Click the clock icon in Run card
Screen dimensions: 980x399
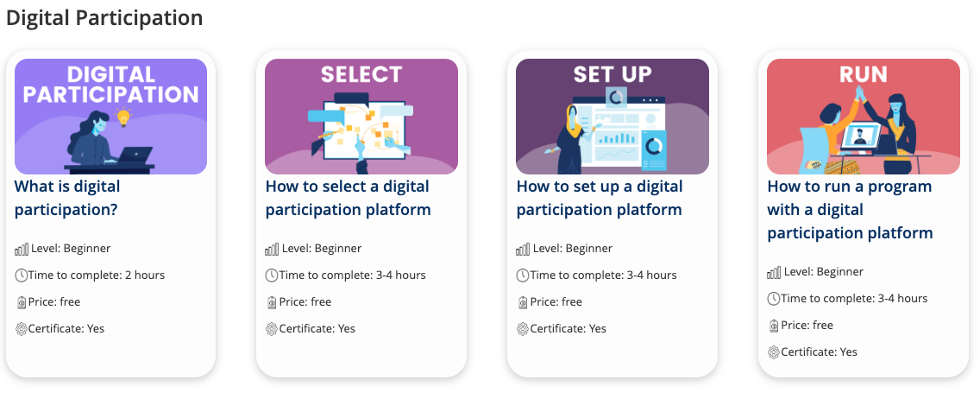tap(774, 298)
